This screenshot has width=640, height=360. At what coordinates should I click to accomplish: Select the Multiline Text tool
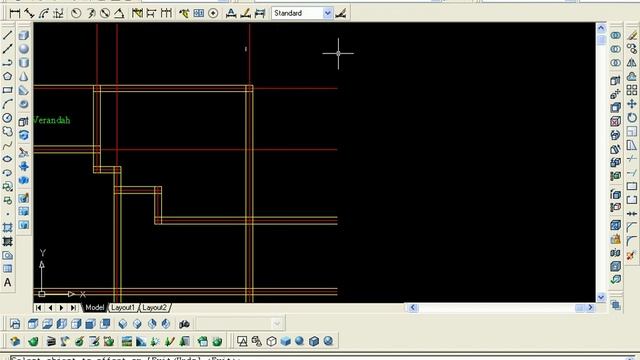coord(7,282)
